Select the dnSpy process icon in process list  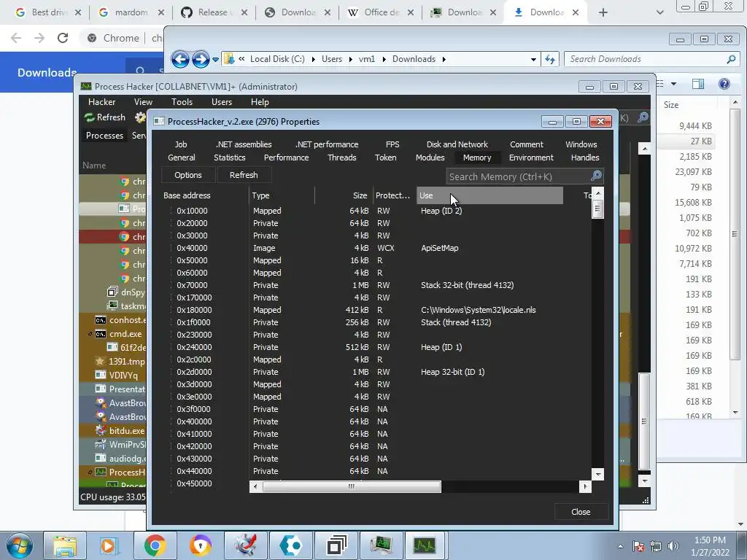[x=112, y=292]
